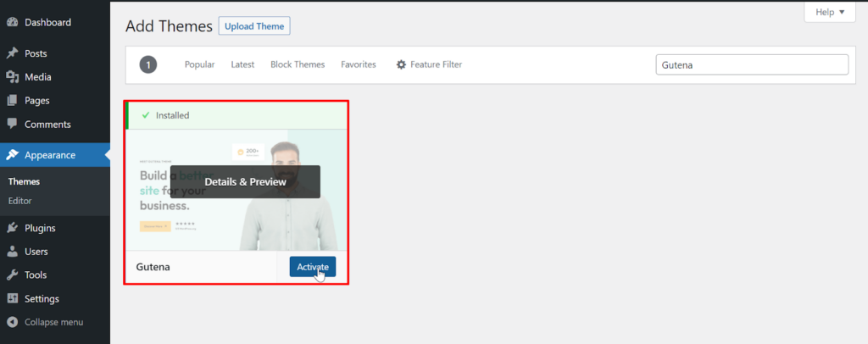
Task: Click the Upload Theme button
Action: point(254,26)
